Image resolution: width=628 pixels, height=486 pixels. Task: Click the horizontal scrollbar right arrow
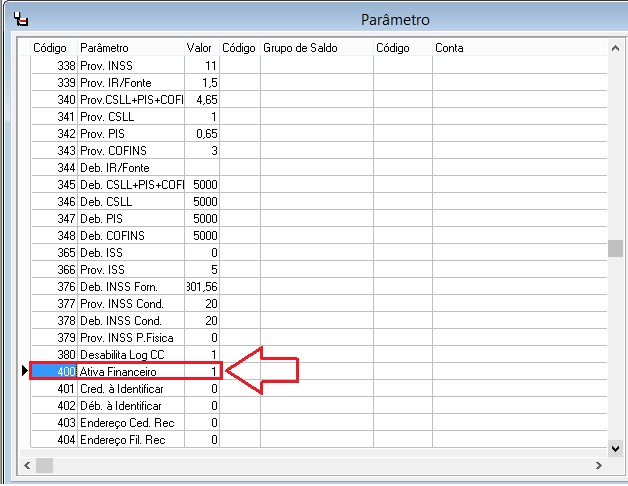click(600, 466)
